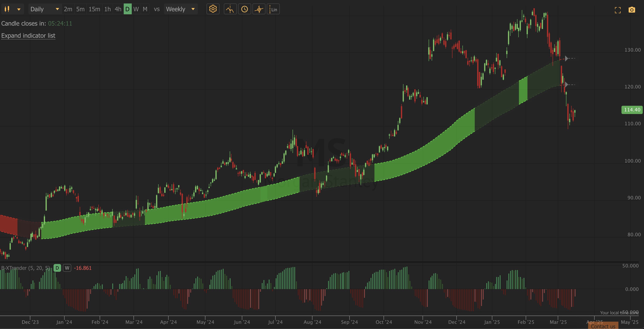Click the candlestick chart type icon
This screenshot has width=644, height=329.
pos(7,9)
